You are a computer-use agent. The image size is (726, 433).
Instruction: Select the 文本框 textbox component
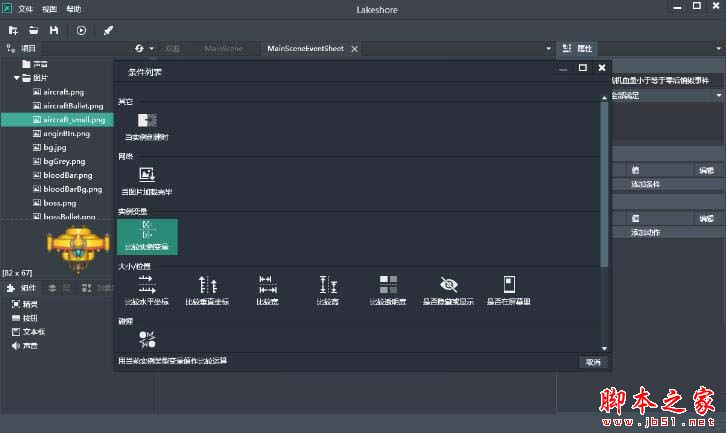pos(28,332)
